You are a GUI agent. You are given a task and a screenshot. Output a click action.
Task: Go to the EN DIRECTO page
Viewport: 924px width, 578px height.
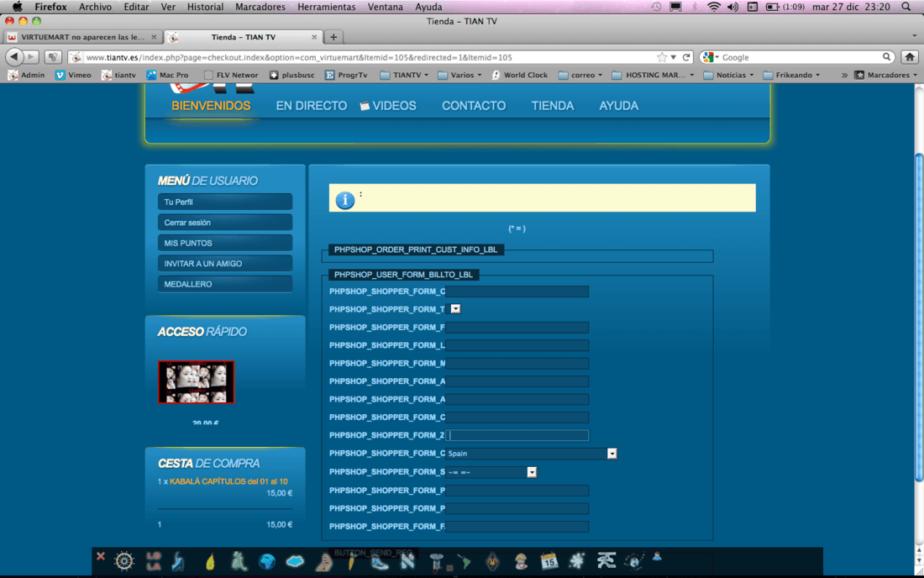(311, 106)
